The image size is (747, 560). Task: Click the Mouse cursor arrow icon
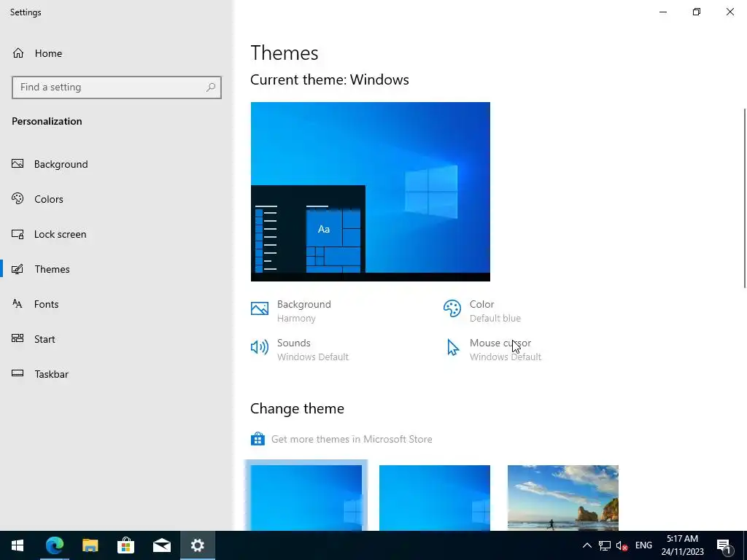452,347
